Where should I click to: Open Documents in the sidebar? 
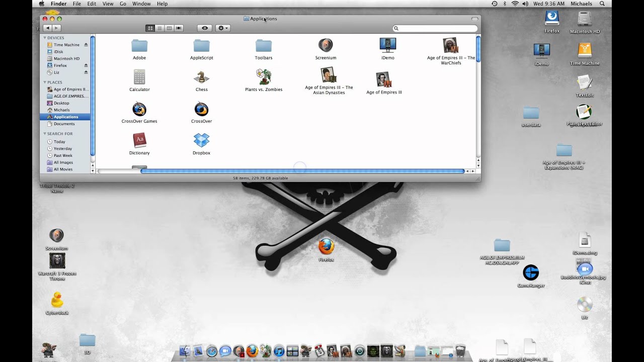[65, 124]
